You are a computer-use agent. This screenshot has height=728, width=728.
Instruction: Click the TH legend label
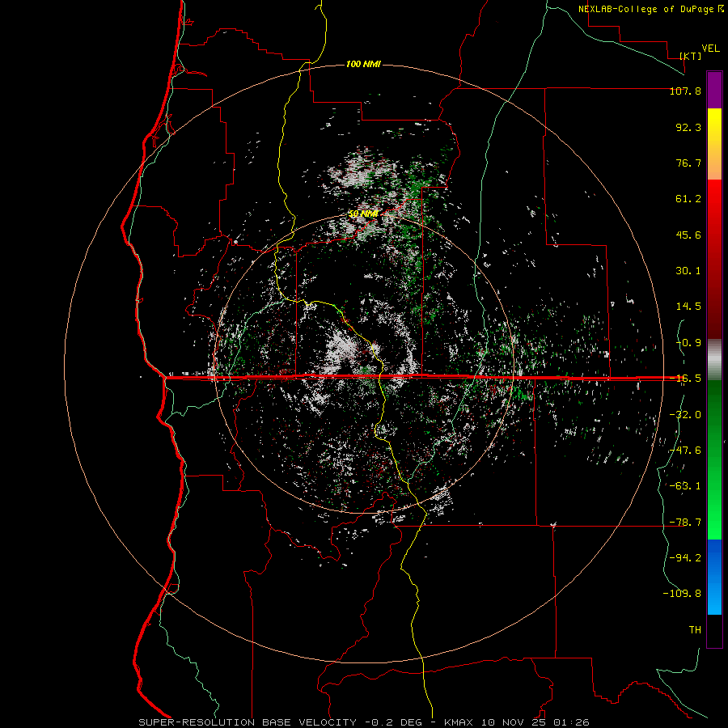pos(695,630)
